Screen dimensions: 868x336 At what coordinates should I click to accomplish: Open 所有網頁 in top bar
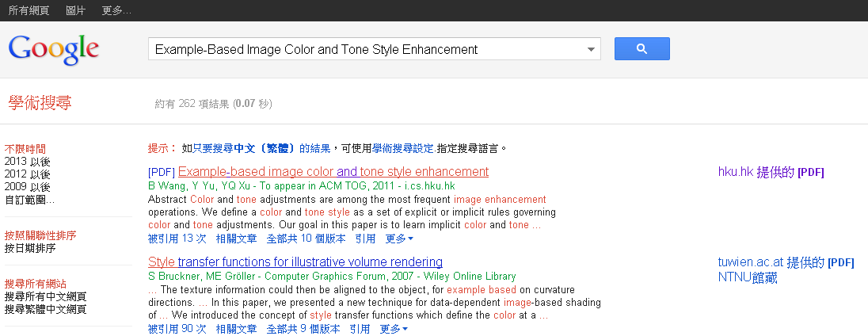coord(28,10)
